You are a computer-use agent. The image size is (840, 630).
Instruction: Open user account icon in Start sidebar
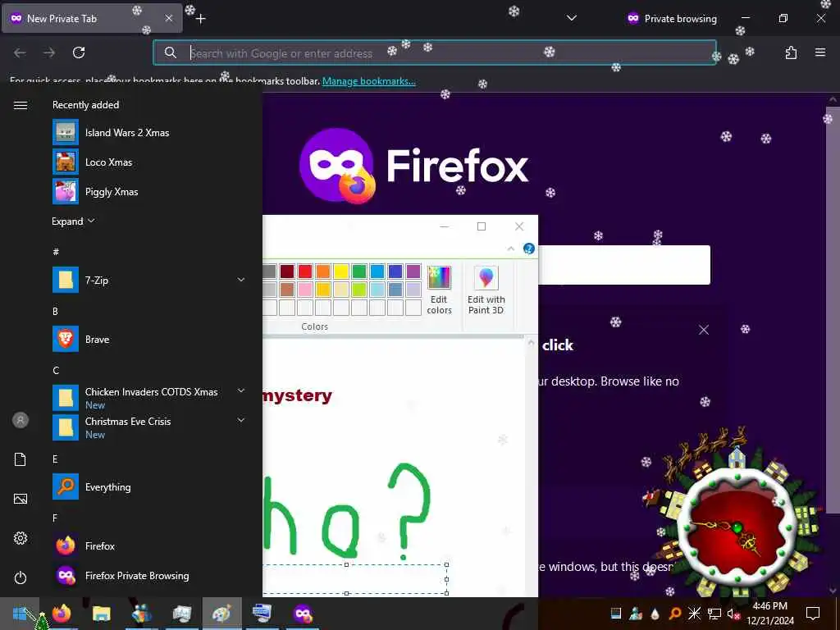21,420
